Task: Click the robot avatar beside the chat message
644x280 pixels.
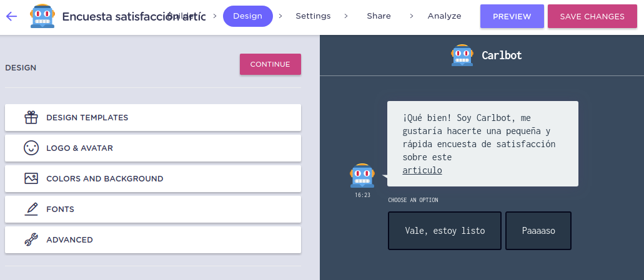Action: tap(362, 176)
